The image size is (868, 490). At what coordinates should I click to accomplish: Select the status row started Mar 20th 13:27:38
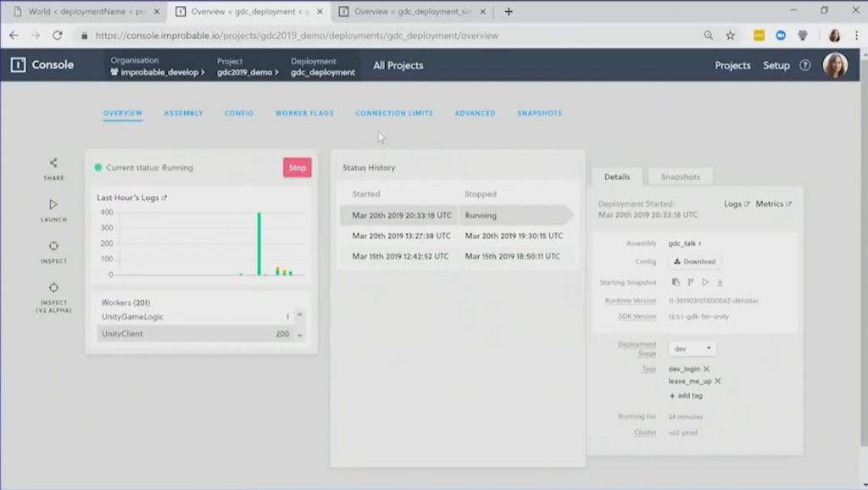click(457, 236)
